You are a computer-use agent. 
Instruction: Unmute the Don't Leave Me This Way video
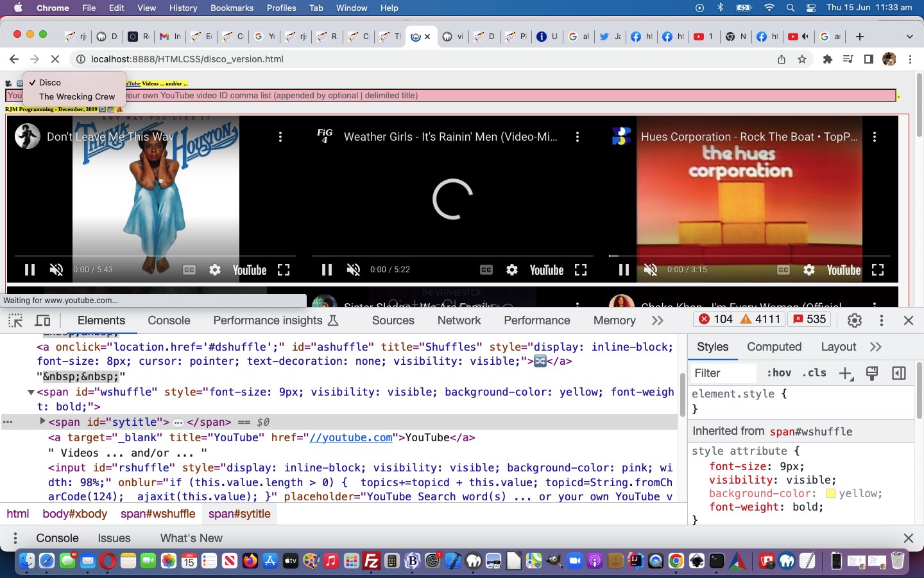pos(56,270)
